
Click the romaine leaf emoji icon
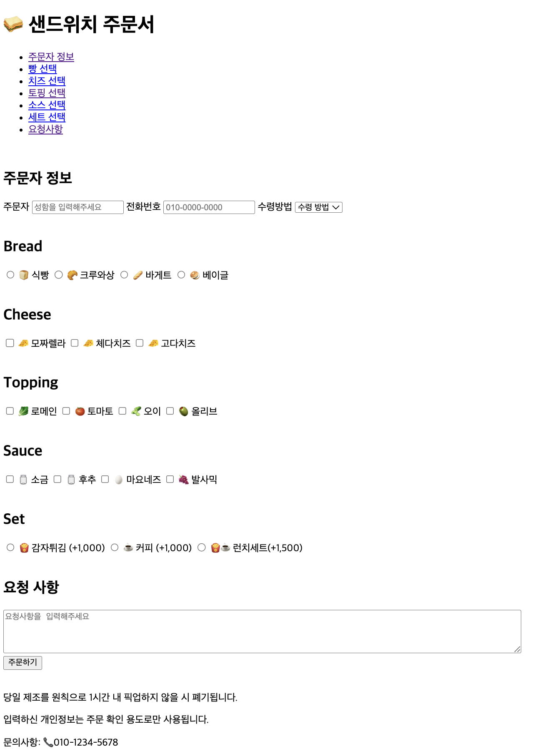(23, 411)
